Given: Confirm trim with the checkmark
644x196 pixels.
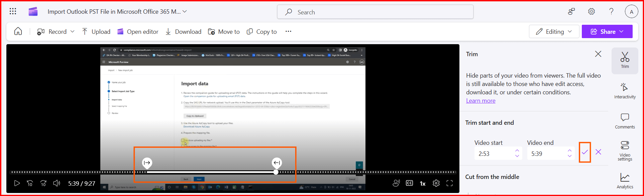Looking at the screenshot, I should [585, 152].
